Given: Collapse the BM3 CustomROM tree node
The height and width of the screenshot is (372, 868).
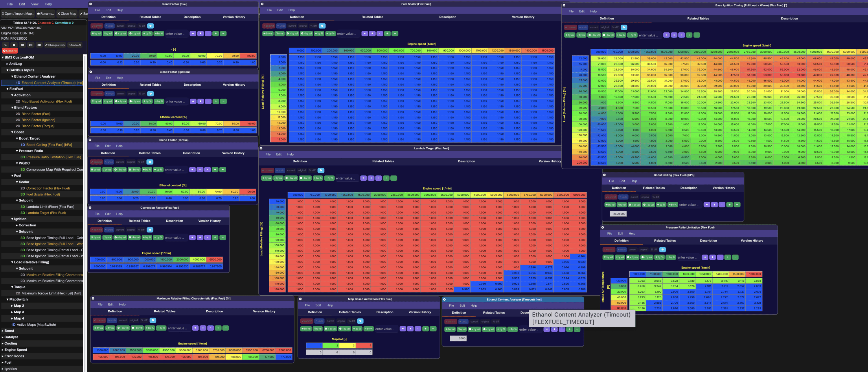Looking at the screenshot, I should pyautogui.click(x=3, y=57).
